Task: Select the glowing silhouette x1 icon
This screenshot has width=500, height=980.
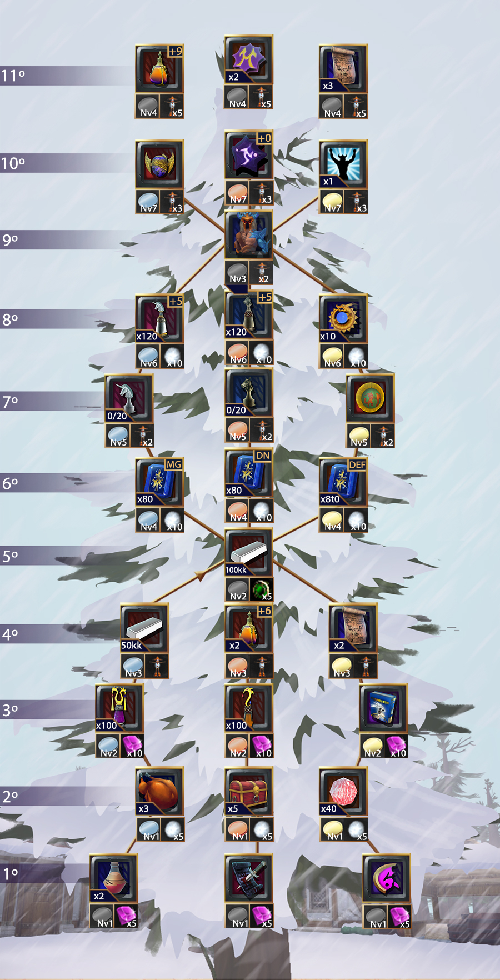Action: pos(343,164)
